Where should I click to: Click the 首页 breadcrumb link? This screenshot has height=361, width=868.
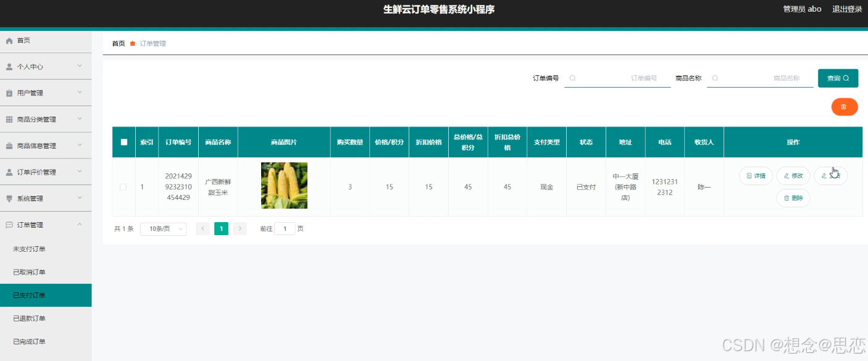(119, 44)
